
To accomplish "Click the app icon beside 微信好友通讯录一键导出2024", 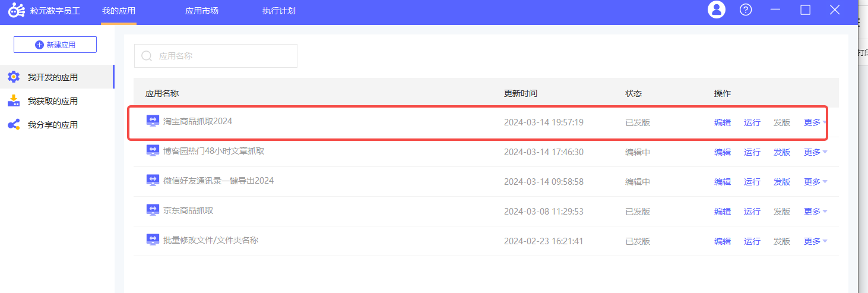I will click(x=153, y=180).
